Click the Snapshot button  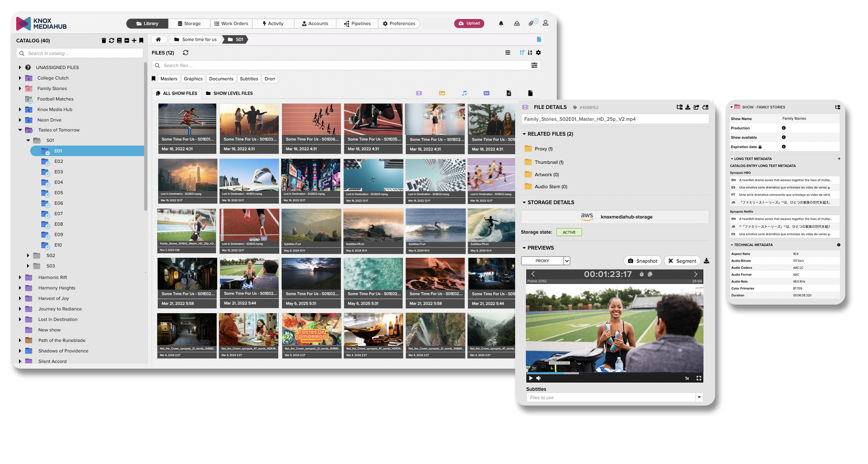tap(642, 261)
